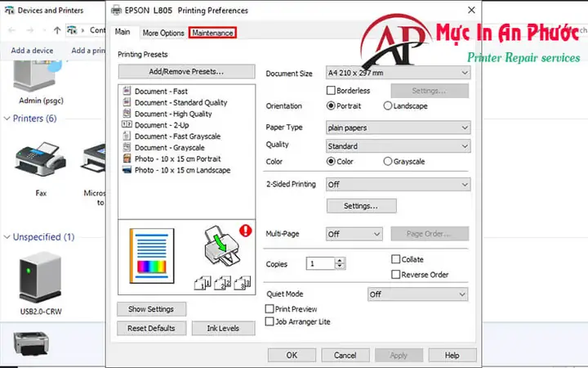Open the Paper Type dropdown
The image size is (588, 368).
(x=399, y=128)
